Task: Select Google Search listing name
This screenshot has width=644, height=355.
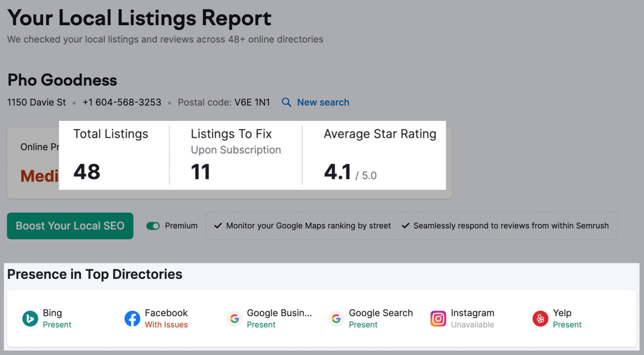Action: coord(381,313)
